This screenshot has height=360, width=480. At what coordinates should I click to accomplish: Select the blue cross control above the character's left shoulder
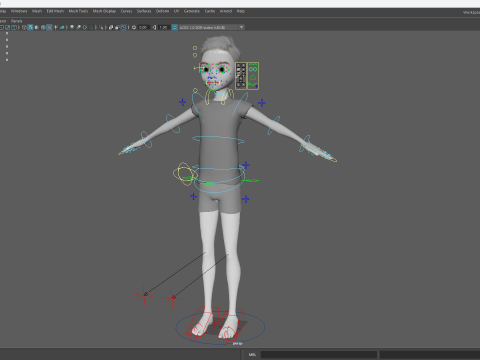click(262, 103)
